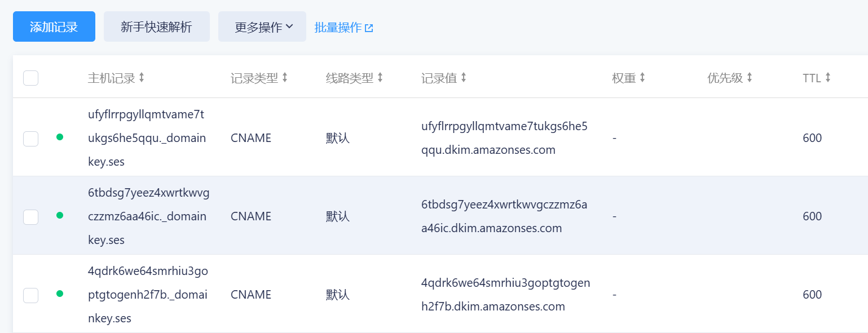868x333 pixels.
Task: Click 默认 line type in 6tbdsg7yeez4xwrtkwvg row
Action: [x=338, y=216]
